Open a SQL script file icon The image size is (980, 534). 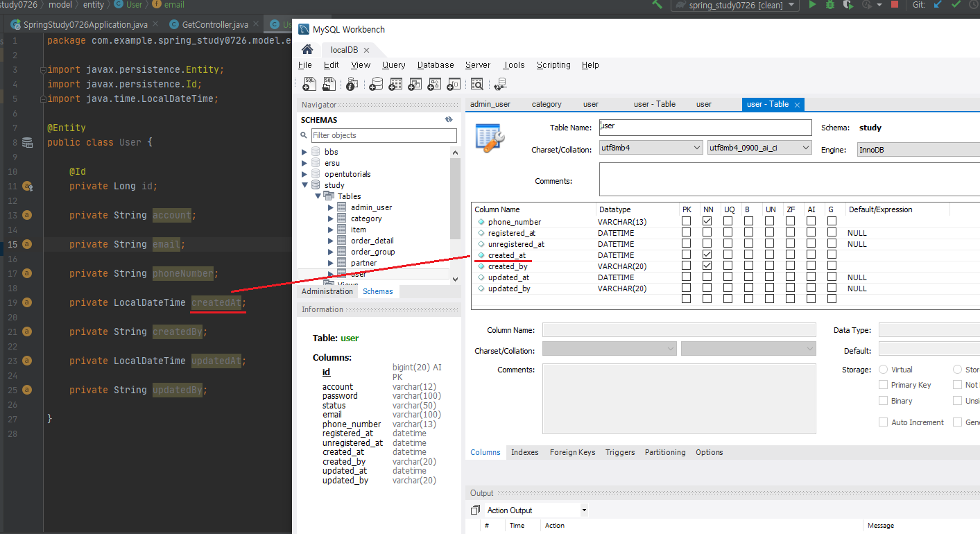coord(330,84)
